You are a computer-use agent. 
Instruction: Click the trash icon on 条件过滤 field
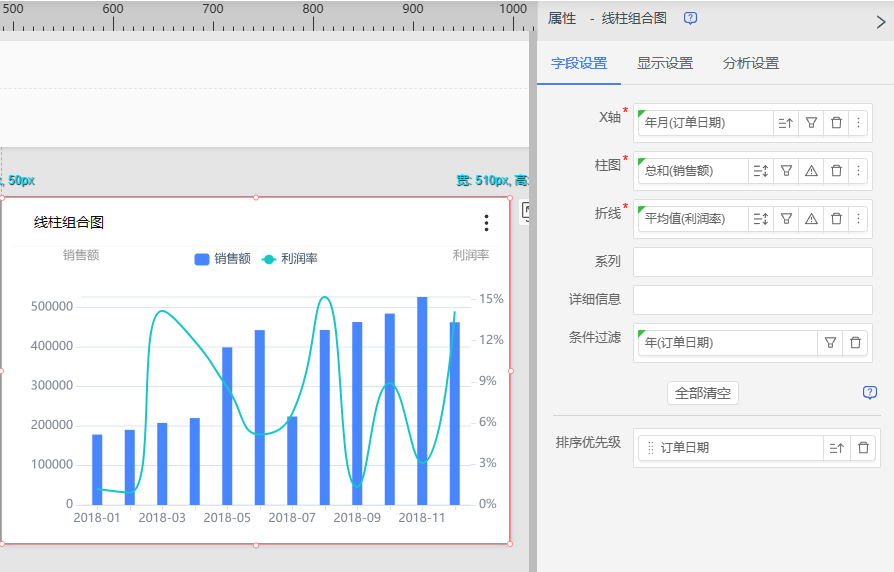pyautogui.click(x=855, y=343)
